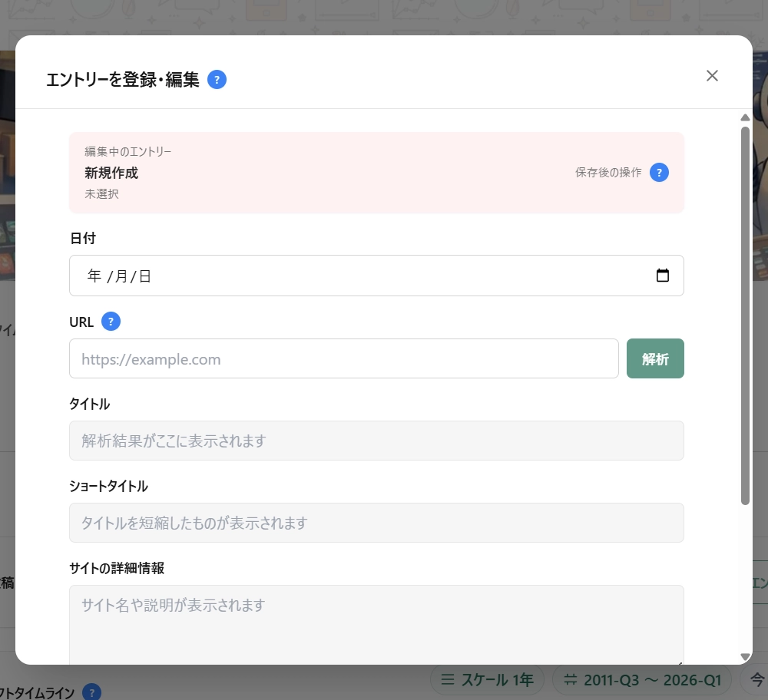
Task: Select the タイトル text field
Action: [x=376, y=441]
